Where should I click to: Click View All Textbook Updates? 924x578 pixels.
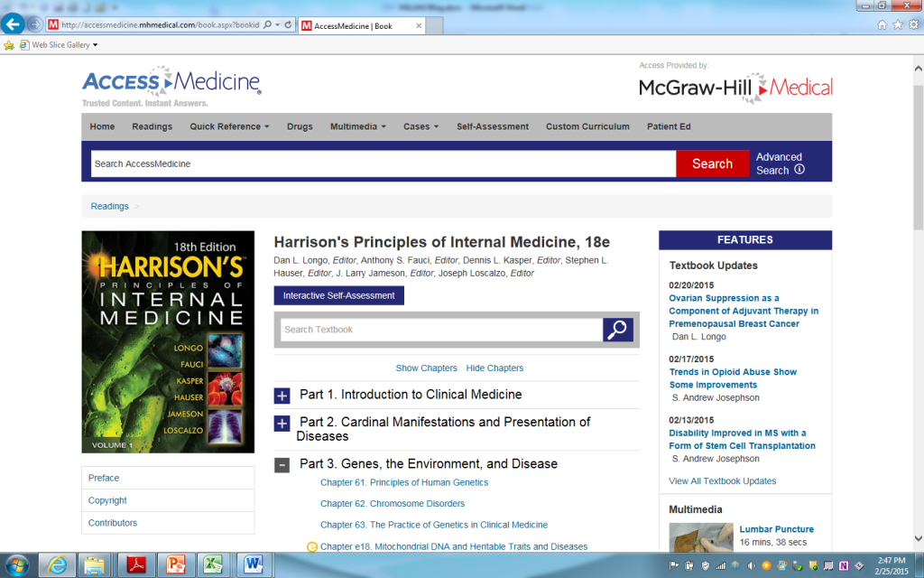[x=722, y=481]
